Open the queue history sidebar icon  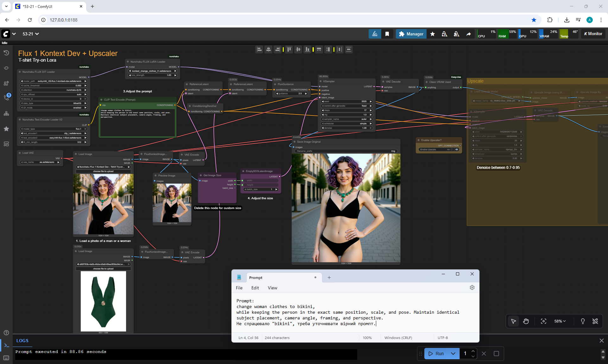6,53
